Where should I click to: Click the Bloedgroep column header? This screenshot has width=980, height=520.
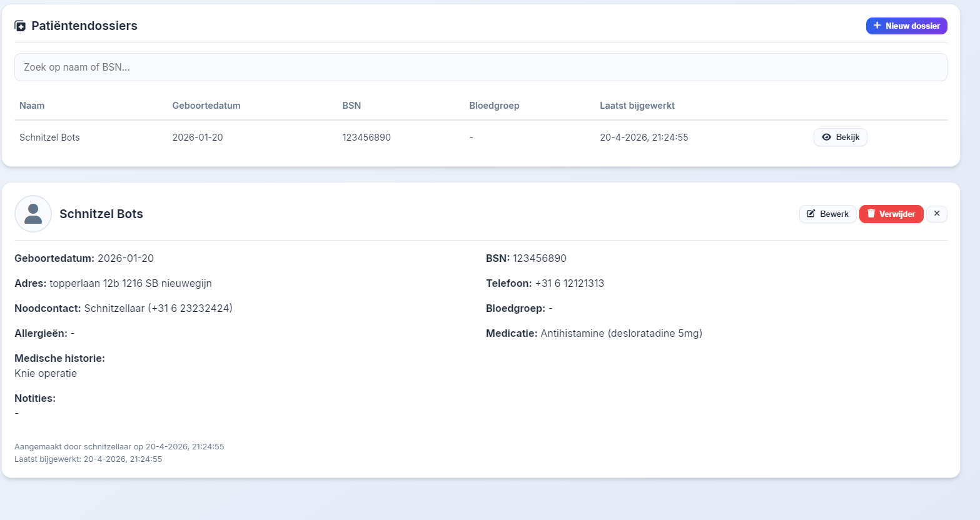coord(494,106)
